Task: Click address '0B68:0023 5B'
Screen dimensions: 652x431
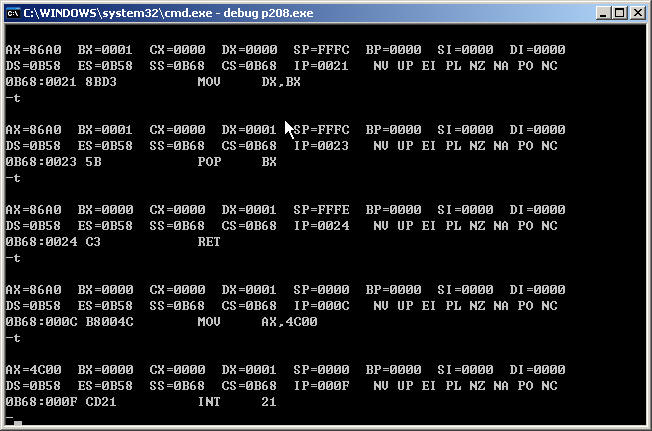Action: pos(53,162)
